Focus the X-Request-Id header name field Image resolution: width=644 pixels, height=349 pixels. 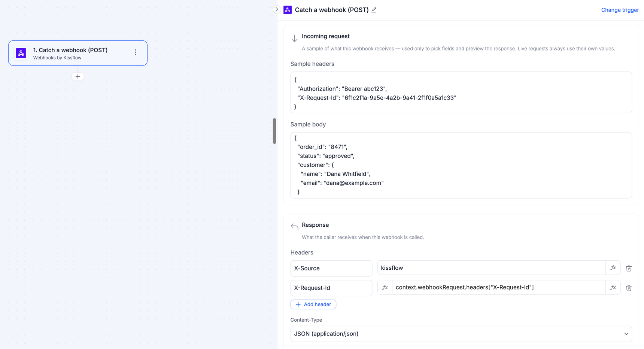pyautogui.click(x=331, y=288)
